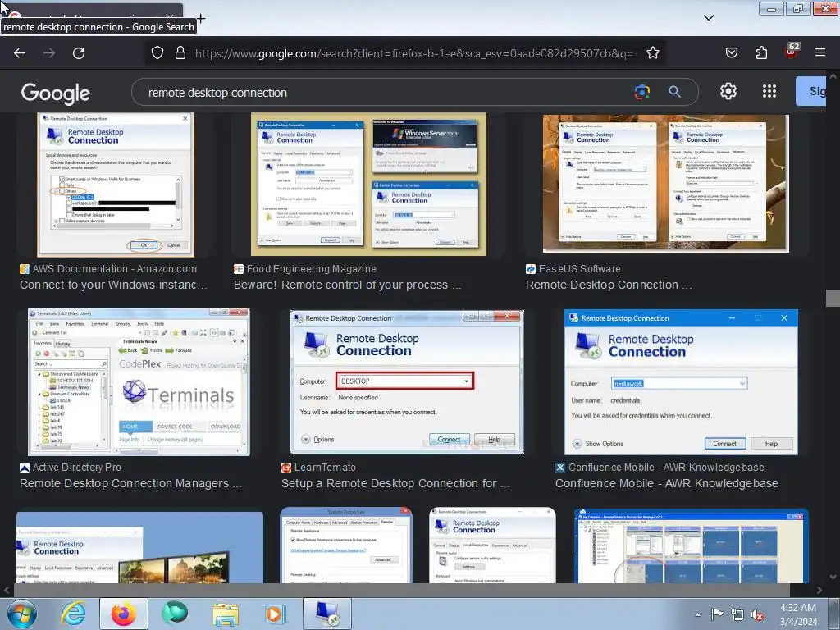This screenshot has height=630, width=840.
Task: Open the Google apps grid
Action: click(769, 91)
